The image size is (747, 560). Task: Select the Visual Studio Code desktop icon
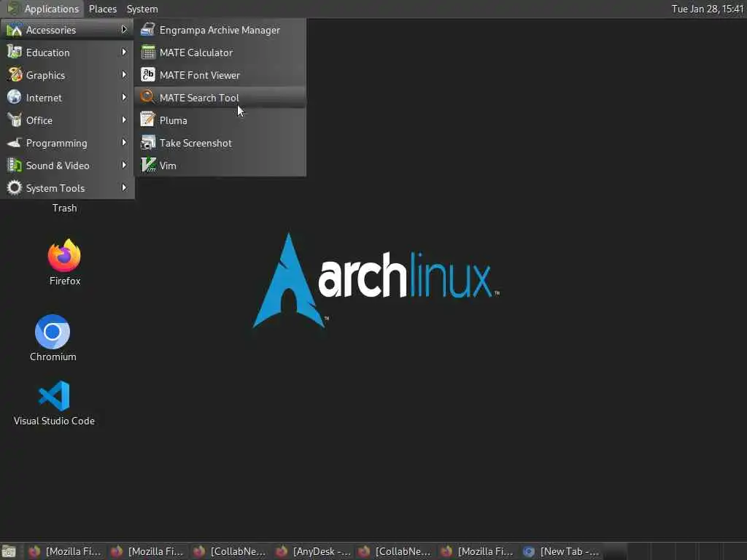[x=54, y=402]
